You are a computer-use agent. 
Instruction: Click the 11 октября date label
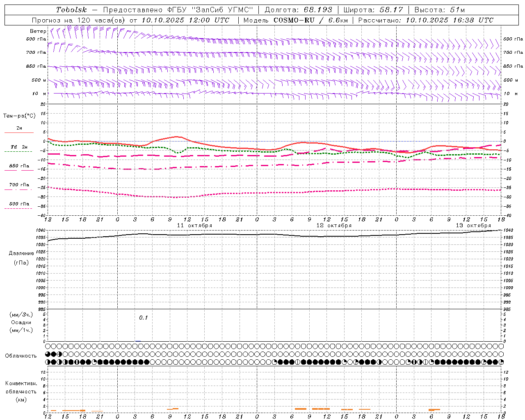pyautogui.click(x=194, y=226)
